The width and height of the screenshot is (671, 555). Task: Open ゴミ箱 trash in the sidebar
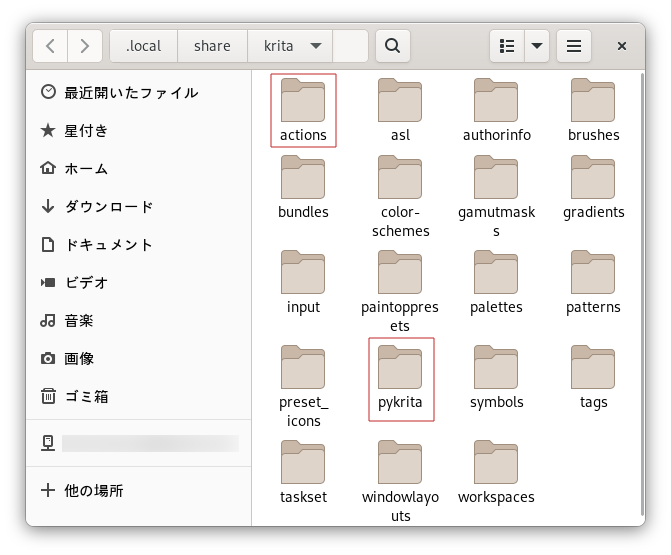(139, 397)
